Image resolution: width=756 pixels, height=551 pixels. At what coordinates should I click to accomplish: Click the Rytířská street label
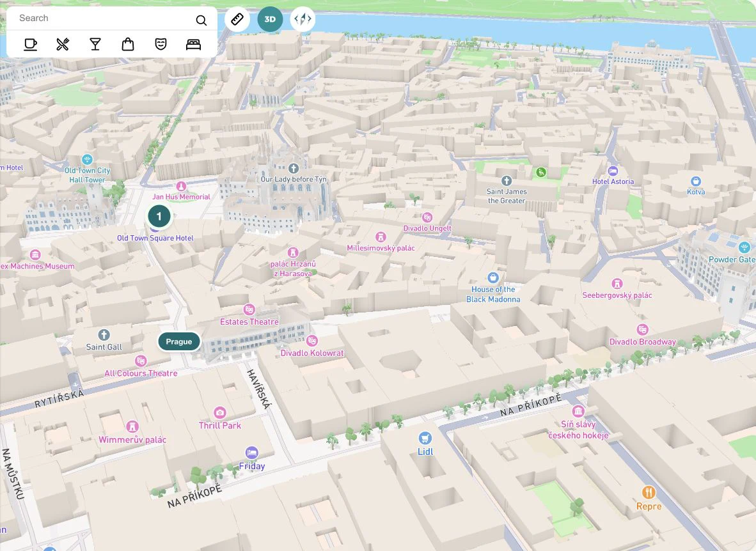pyautogui.click(x=59, y=399)
